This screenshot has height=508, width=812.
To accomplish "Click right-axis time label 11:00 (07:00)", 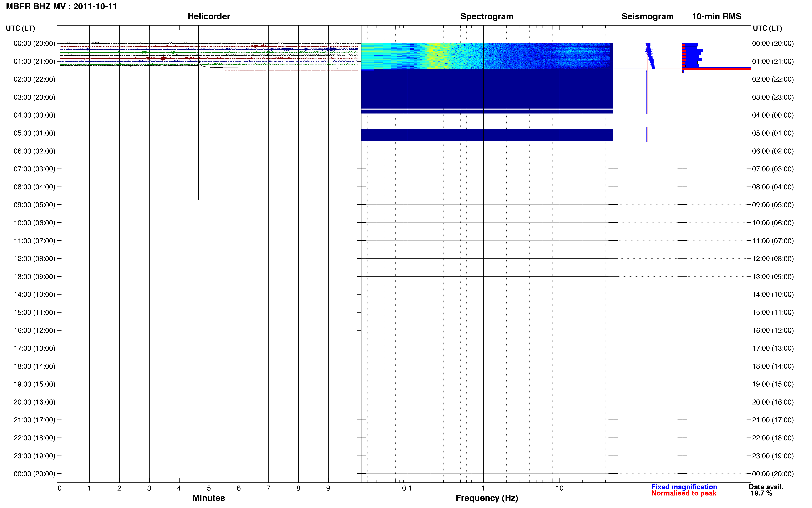I will point(773,241).
